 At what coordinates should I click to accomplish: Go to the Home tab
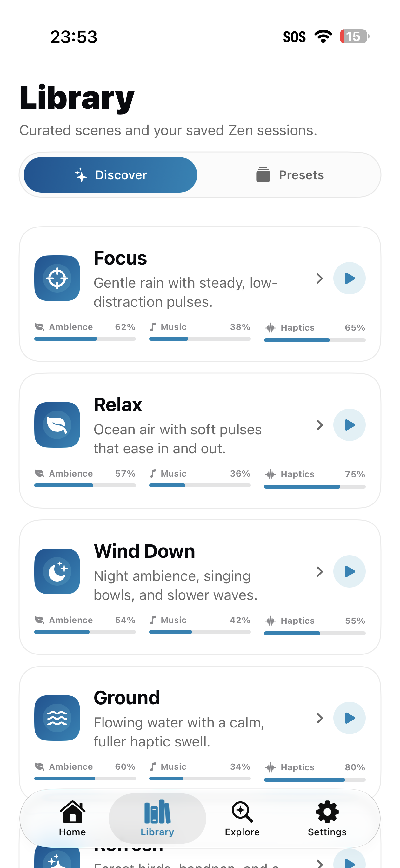click(x=72, y=819)
